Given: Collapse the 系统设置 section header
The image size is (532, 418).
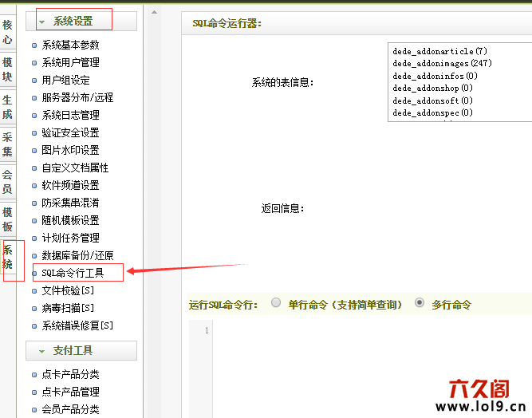Looking at the screenshot, I should 81,22.
